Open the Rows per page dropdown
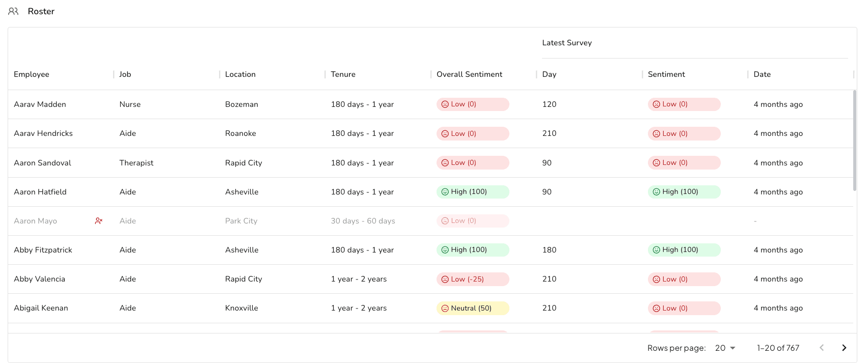Image resolution: width=868 pixels, height=363 pixels. pos(725,348)
